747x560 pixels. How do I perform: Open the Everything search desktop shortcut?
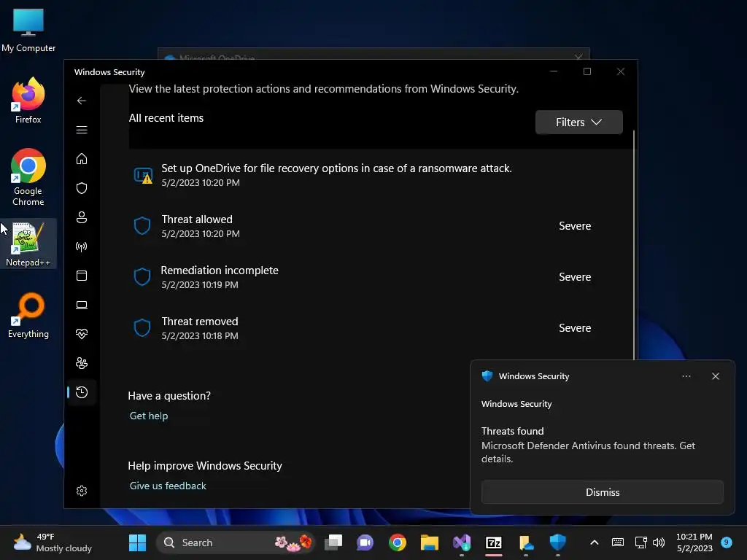(28, 315)
